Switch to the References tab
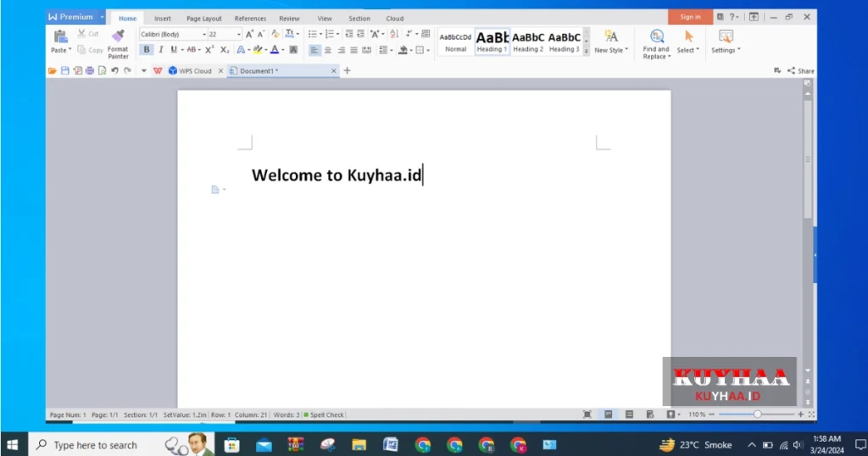868x456 pixels. tap(250, 19)
